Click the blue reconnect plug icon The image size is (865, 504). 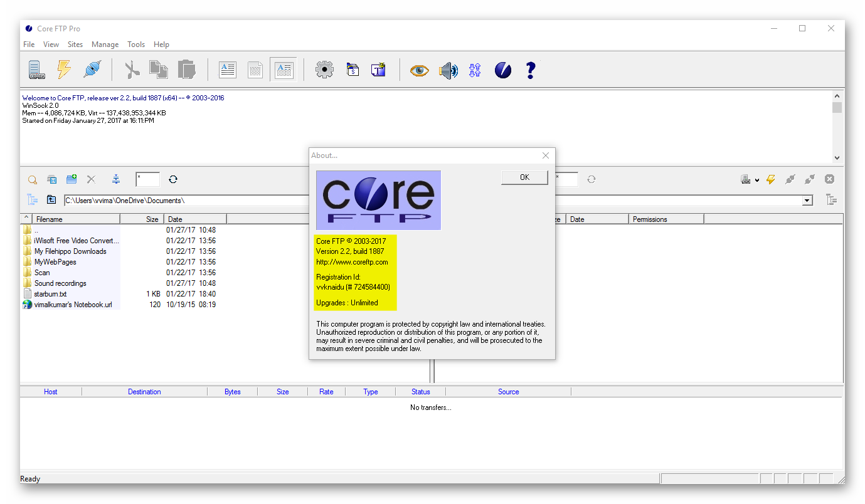pos(92,70)
